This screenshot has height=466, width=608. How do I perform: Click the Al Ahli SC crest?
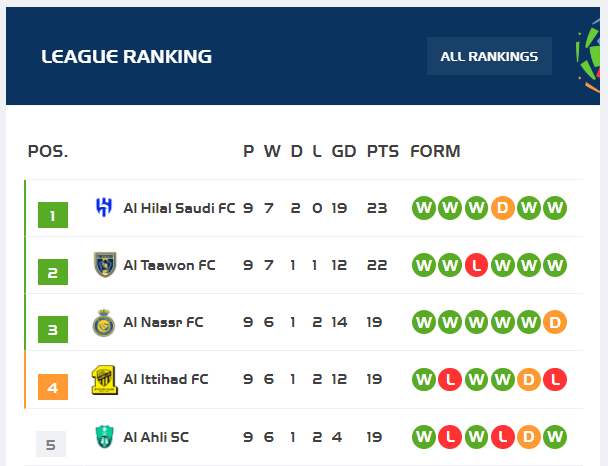[x=104, y=437]
